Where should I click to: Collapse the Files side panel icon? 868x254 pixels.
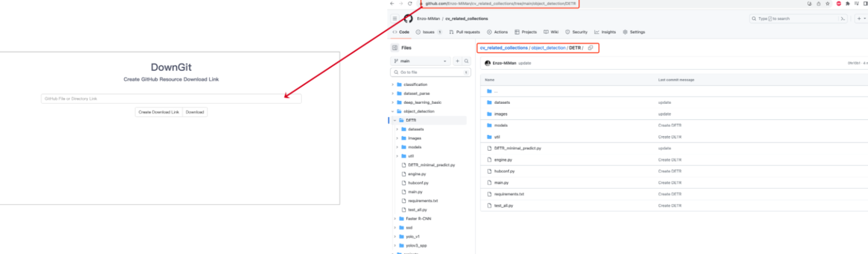tap(395, 48)
